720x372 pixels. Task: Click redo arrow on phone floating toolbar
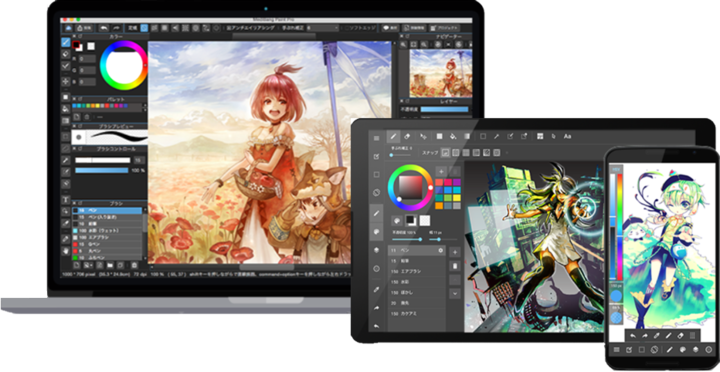[645, 335]
